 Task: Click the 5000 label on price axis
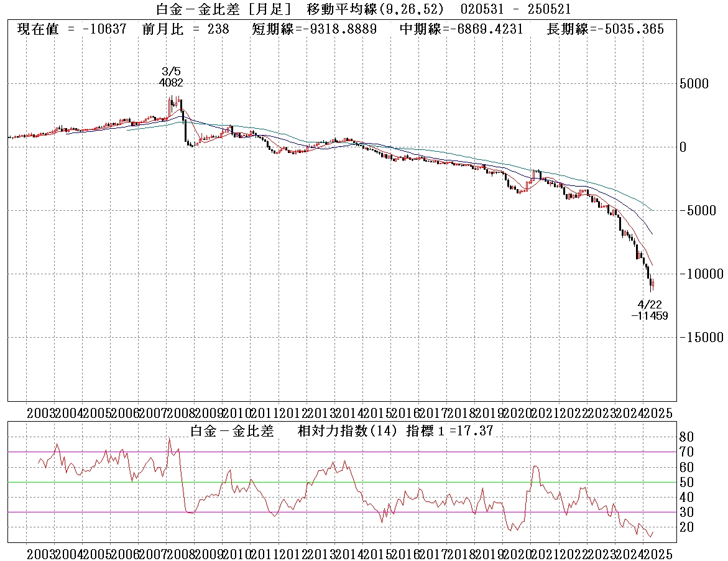coord(693,83)
